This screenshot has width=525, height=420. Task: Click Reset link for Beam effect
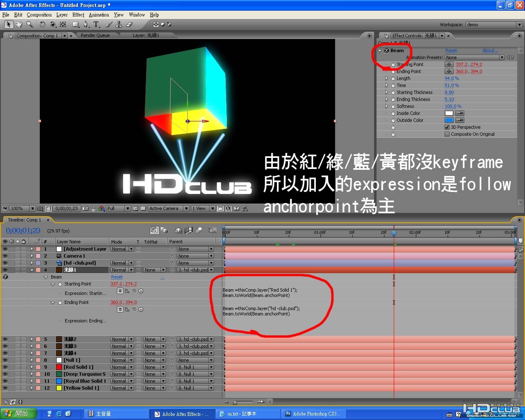tap(451, 50)
